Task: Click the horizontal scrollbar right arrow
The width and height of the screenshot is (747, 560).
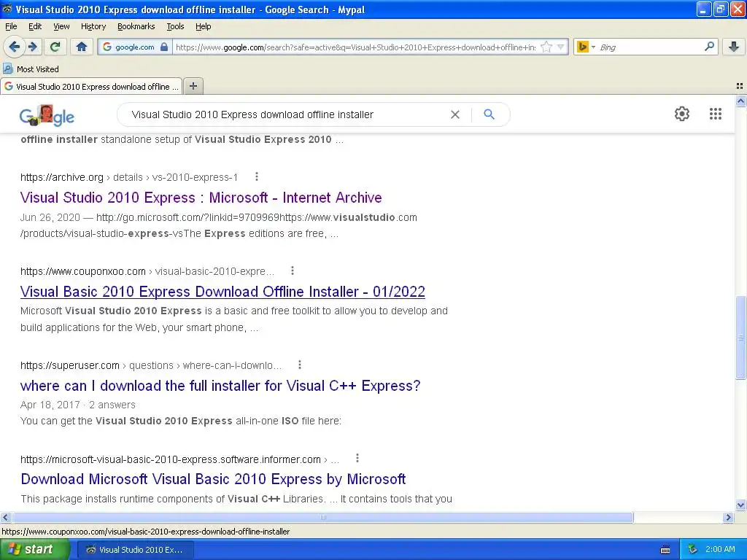Action: click(x=729, y=517)
